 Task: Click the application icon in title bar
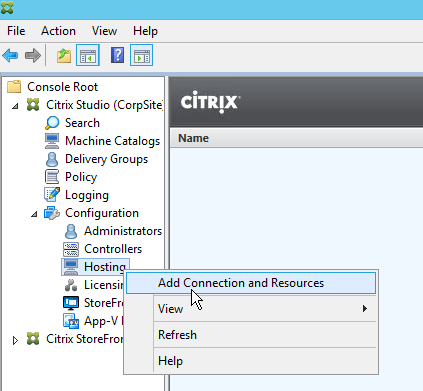click(x=7, y=8)
